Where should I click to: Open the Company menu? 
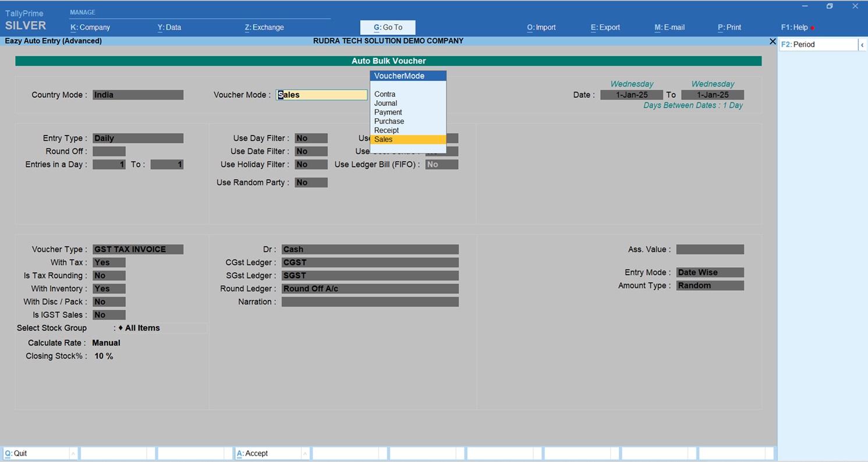(90, 27)
